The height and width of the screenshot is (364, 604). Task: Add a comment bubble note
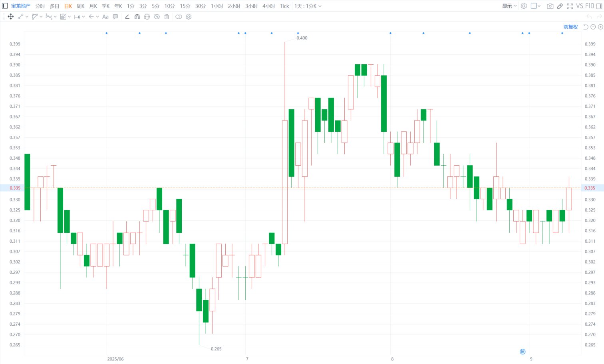(115, 17)
